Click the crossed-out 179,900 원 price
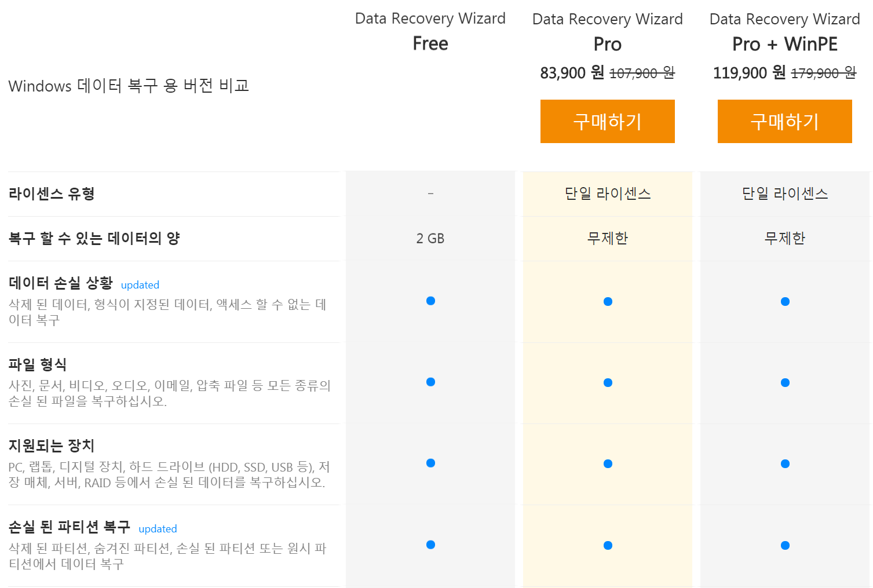The height and width of the screenshot is (588, 873). (x=823, y=74)
